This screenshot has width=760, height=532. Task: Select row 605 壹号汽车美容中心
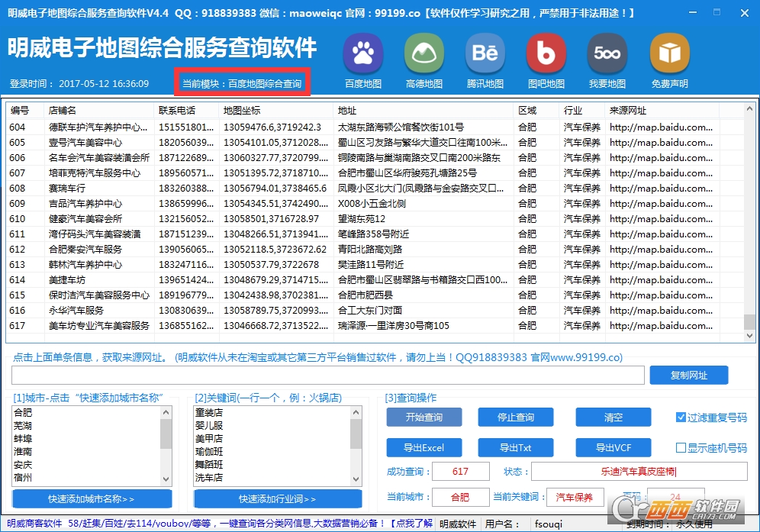point(374,142)
